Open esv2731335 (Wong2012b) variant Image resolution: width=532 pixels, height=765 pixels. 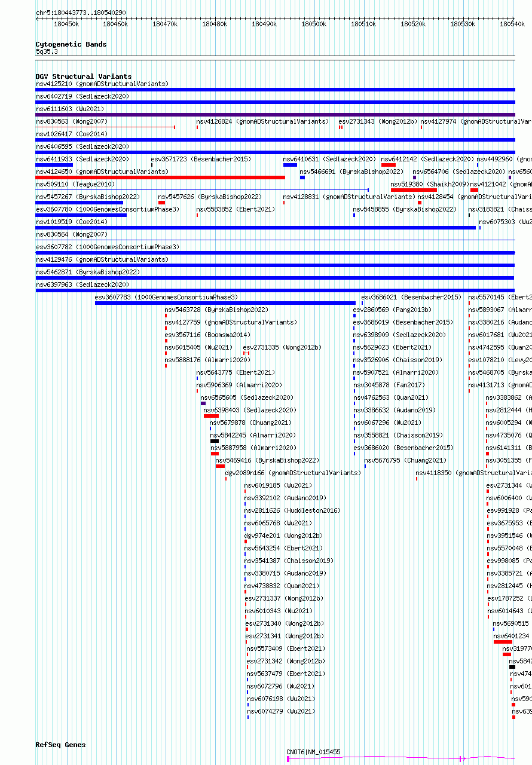pos(282,347)
